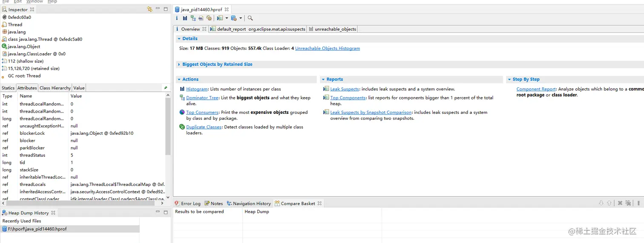The image size is (644, 243).
Task: Collapse the Details section
Action: (179, 38)
